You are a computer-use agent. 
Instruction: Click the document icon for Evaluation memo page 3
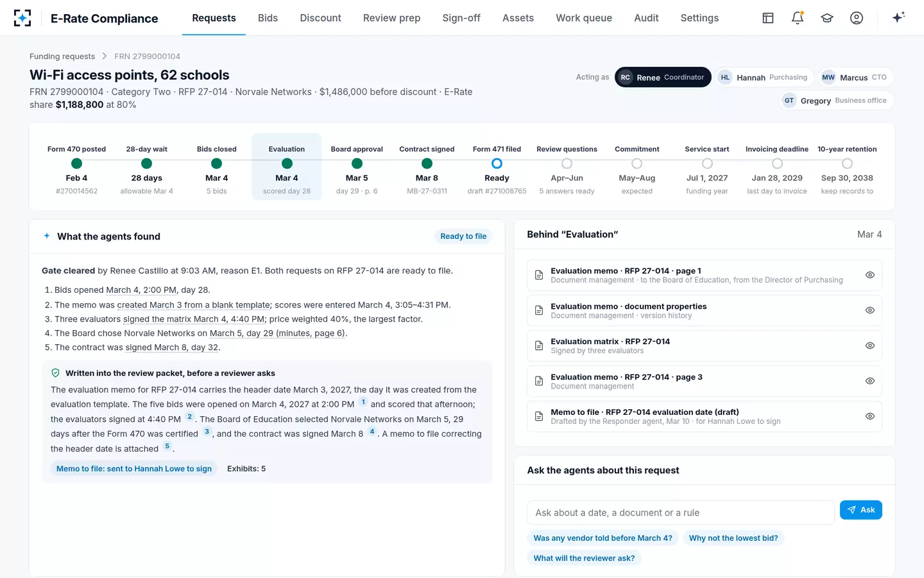pos(539,381)
